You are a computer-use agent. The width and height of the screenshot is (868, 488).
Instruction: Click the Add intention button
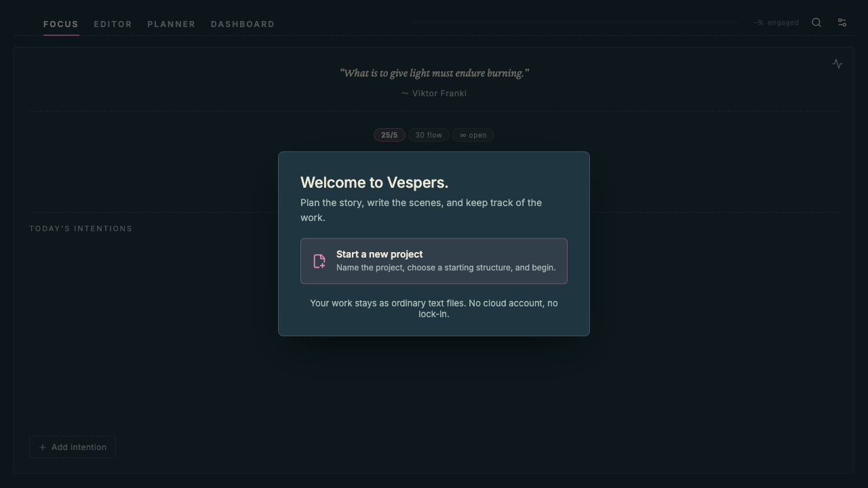73,447
